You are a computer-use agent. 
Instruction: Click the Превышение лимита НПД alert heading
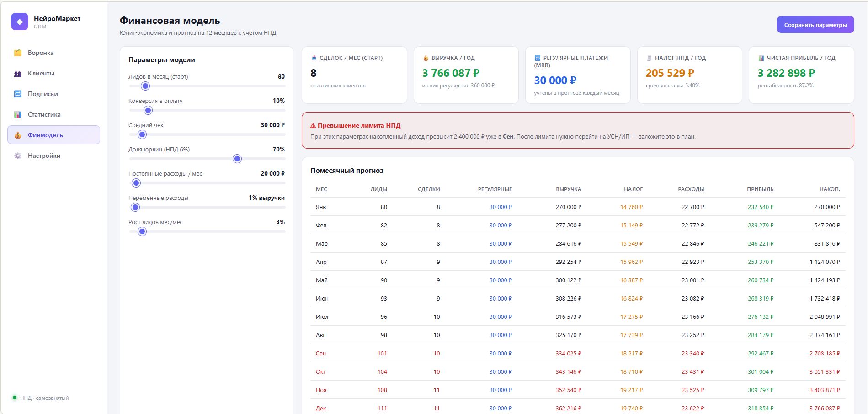coord(359,125)
